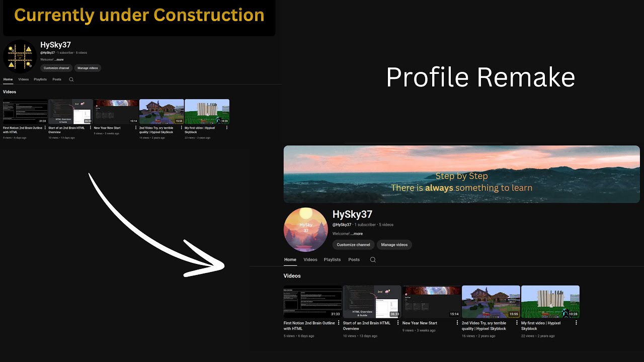Click title '2nd Video Try, sry terrible quality' in old profile
Viewport: 644px width, 362px height.
[x=156, y=130]
